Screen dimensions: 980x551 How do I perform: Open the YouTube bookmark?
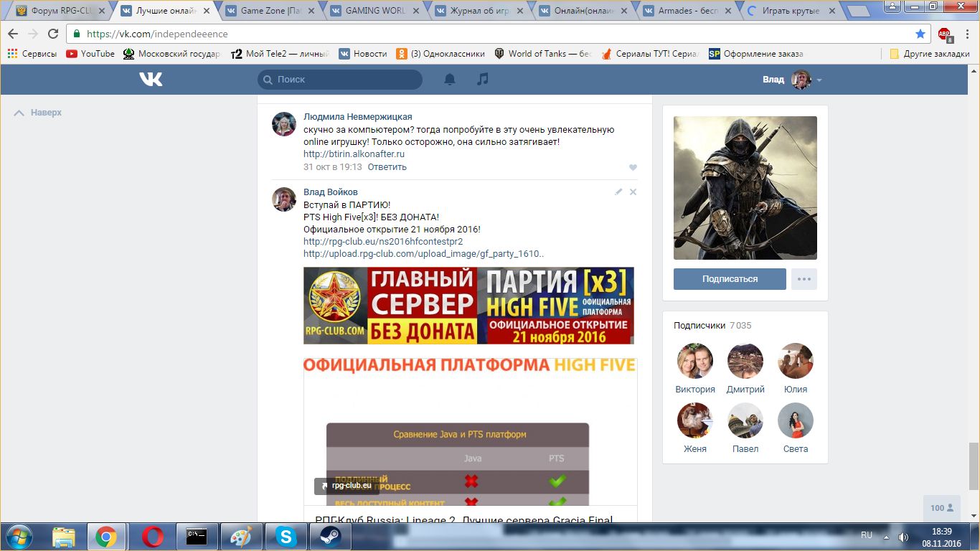click(90, 54)
